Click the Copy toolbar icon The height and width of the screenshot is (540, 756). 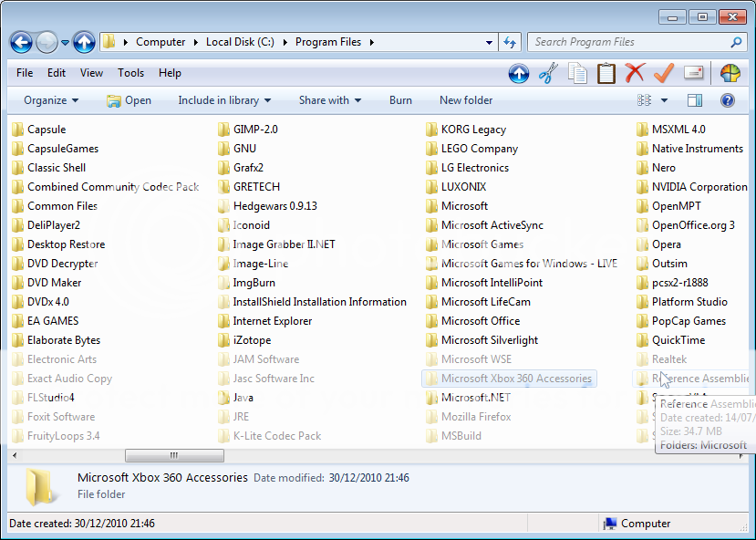pyautogui.click(x=578, y=73)
